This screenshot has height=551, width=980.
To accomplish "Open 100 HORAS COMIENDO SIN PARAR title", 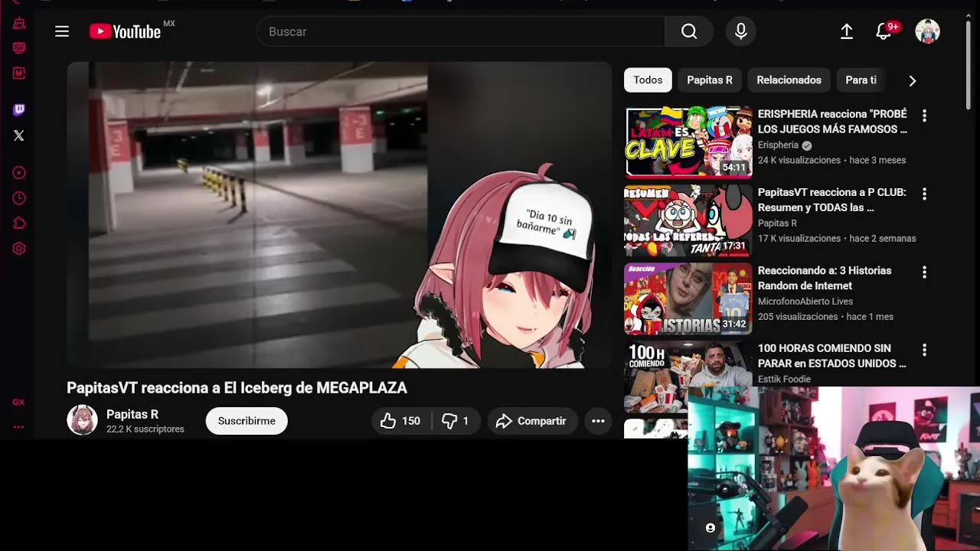I will 832,356.
